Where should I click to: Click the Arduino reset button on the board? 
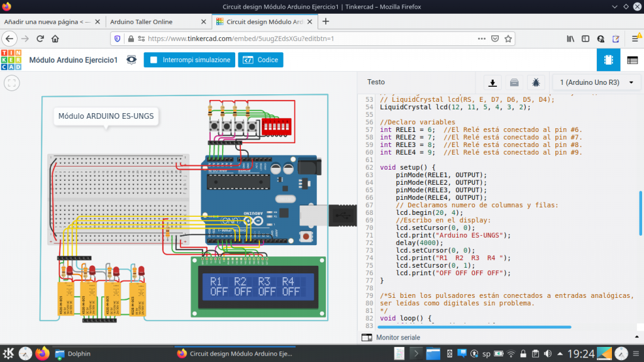[306, 237]
